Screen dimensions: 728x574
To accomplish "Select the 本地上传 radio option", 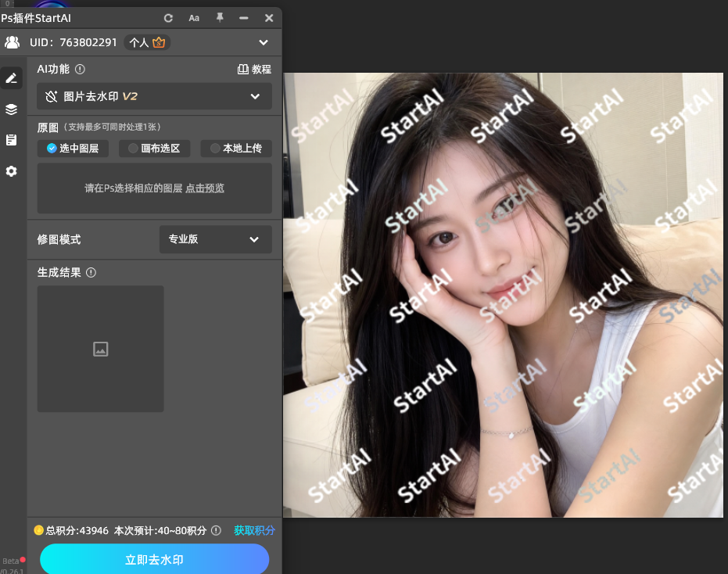I will pyautogui.click(x=236, y=148).
